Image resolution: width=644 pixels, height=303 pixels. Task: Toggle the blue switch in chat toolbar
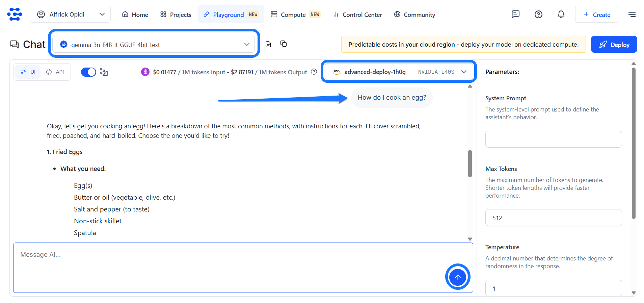coord(88,72)
